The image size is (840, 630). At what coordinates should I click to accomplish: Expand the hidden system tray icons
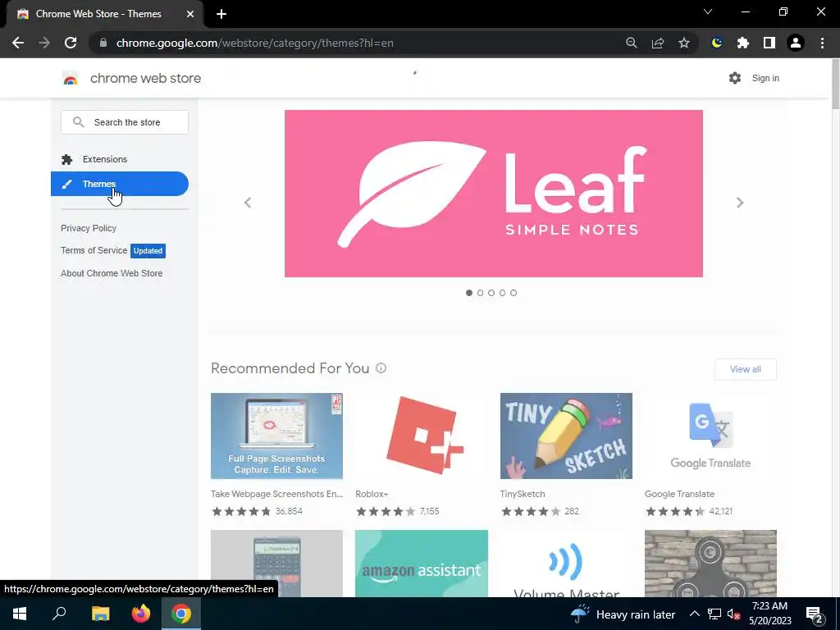click(x=694, y=614)
